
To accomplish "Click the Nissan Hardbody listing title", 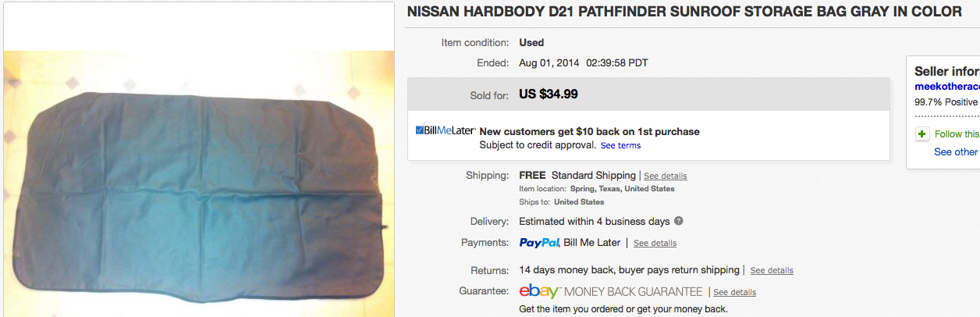I will tap(684, 12).
